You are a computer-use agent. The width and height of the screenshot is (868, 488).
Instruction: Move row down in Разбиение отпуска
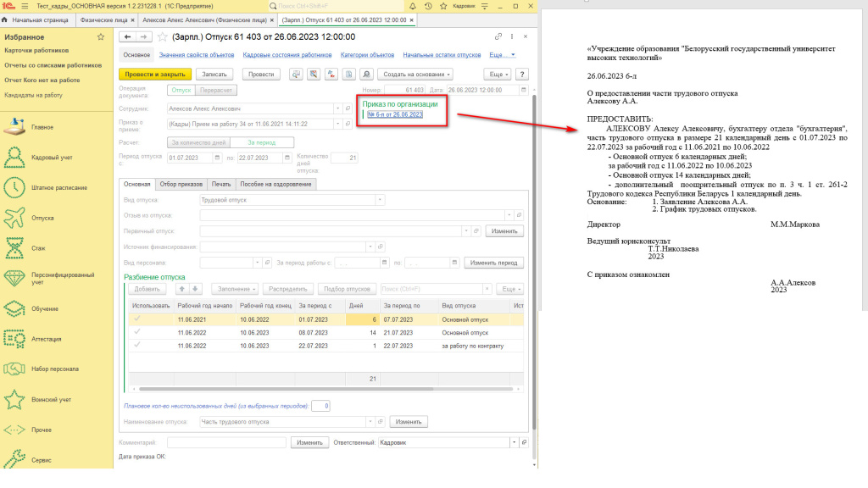pos(194,289)
